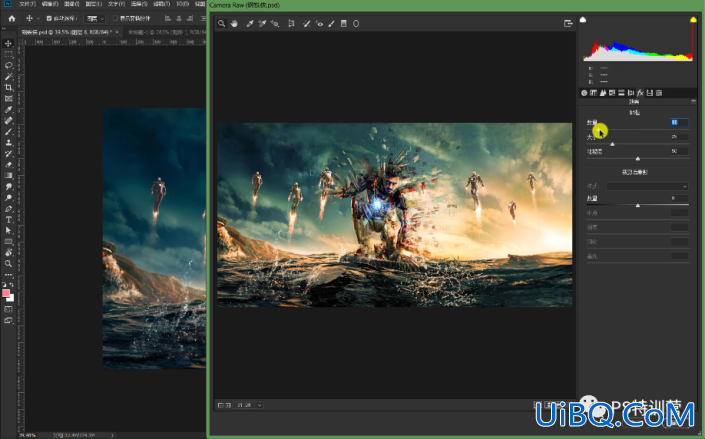Select the Clone Stamp tool
The image size is (705, 439).
[9, 143]
